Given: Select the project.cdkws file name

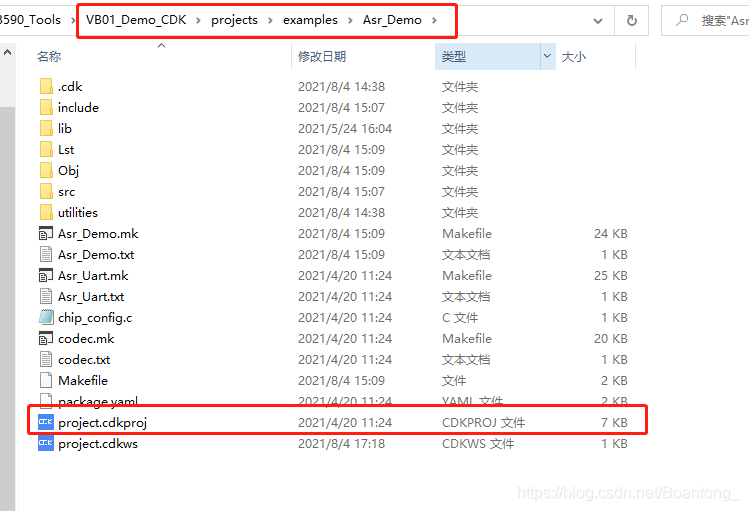Looking at the screenshot, I should pos(98,444).
